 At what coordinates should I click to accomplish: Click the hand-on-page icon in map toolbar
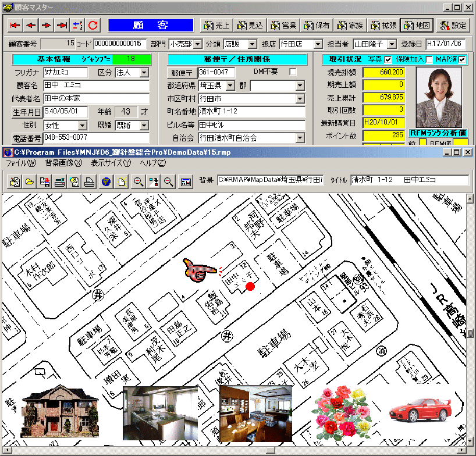point(74,181)
